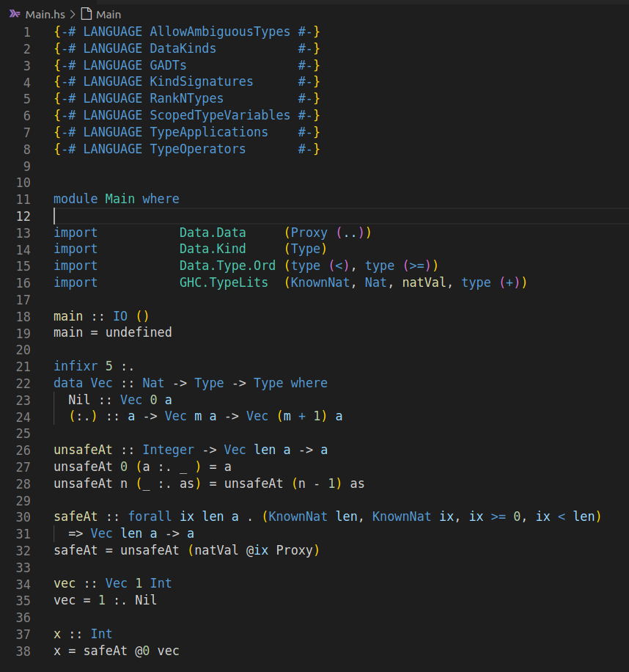Click 'module Main where' declaration
The height and width of the screenshot is (672, 629).
(x=116, y=199)
